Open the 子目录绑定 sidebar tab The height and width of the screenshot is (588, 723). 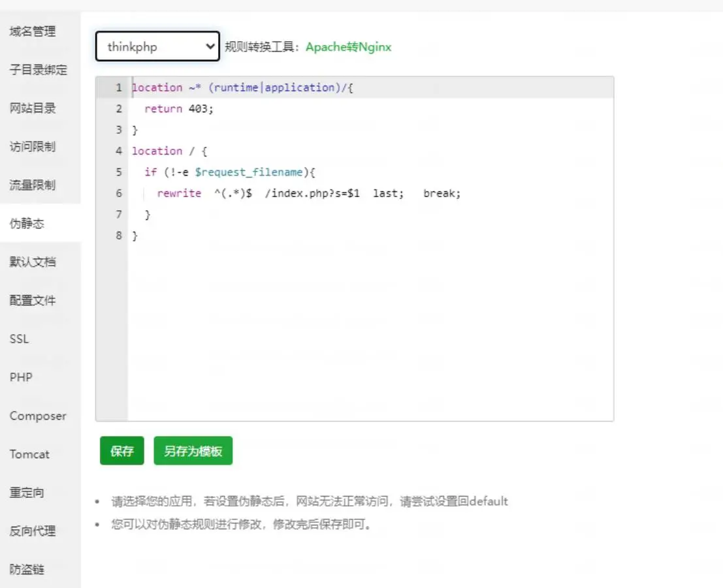(39, 70)
